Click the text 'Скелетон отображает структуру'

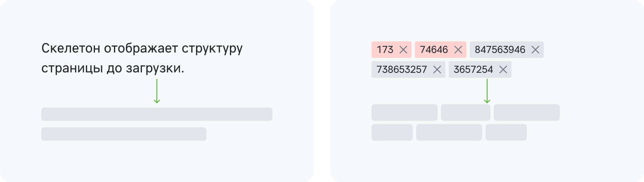pyautogui.click(x=142, y=49)
